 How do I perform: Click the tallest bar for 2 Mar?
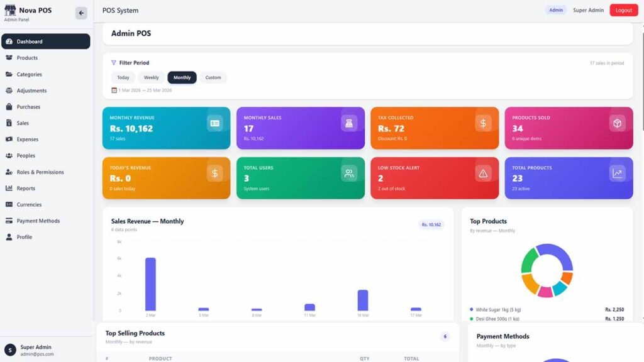click(150, 284)
